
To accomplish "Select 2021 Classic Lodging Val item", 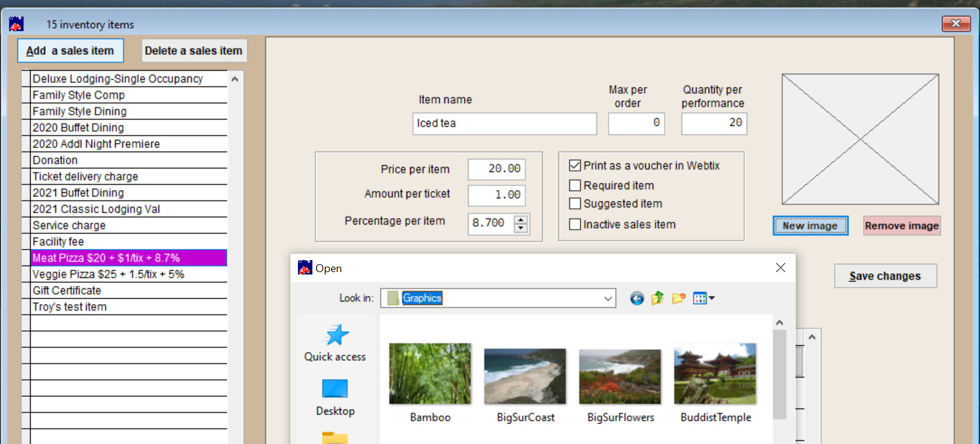I will click(129, 209).
